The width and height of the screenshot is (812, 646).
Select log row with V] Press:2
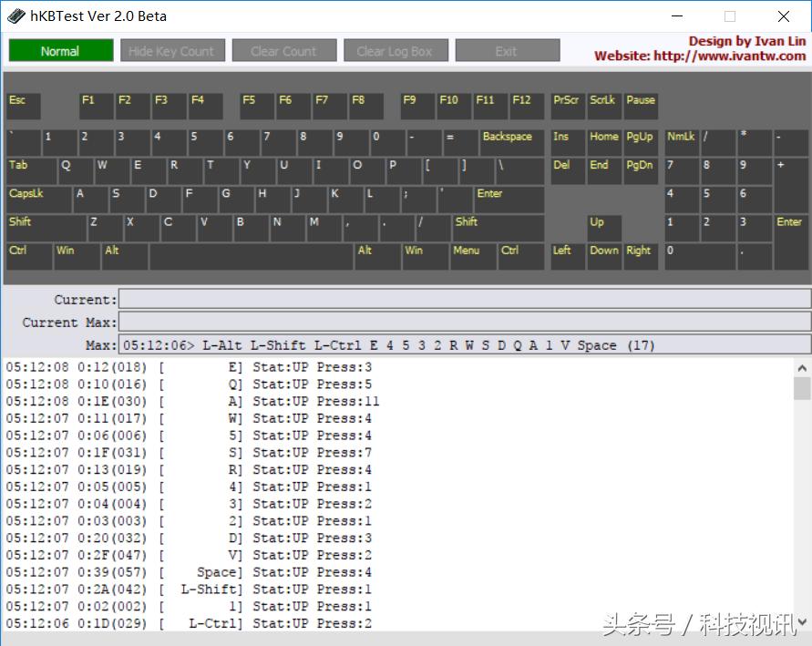point(189,555)
